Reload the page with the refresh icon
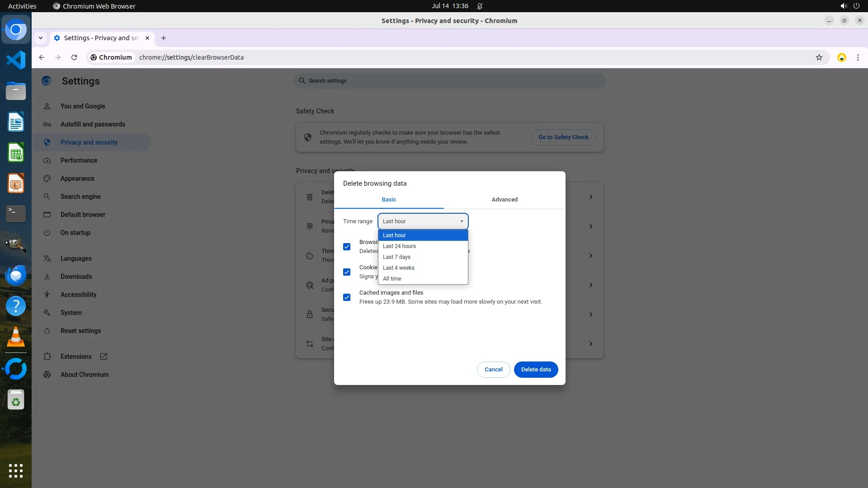 (74, 57)
